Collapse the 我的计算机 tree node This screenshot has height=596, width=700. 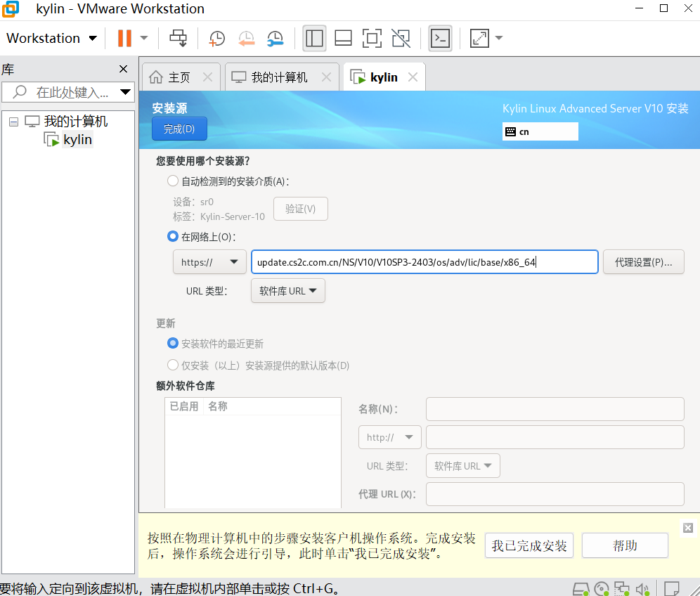(x=14, y=122)
